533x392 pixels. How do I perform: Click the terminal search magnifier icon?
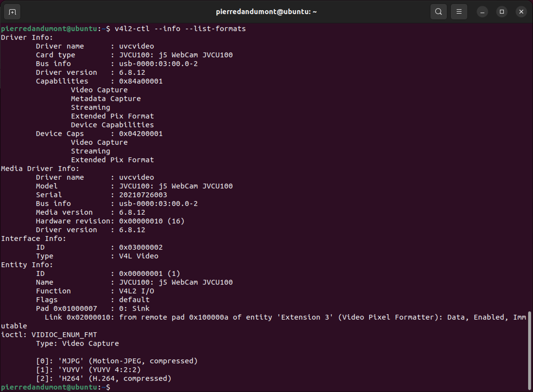pyautogui.click(x=438, y=12)
